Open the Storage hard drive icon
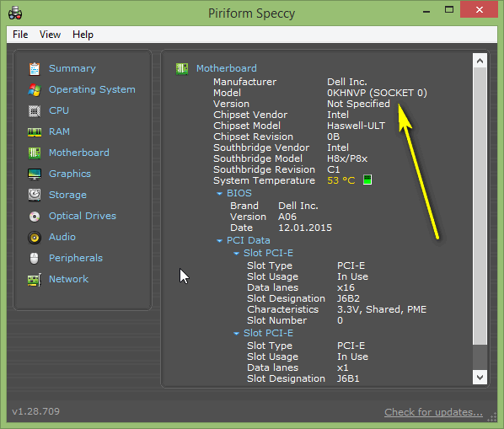The height and width of the screenshot is (429, 504). [35, 195]
